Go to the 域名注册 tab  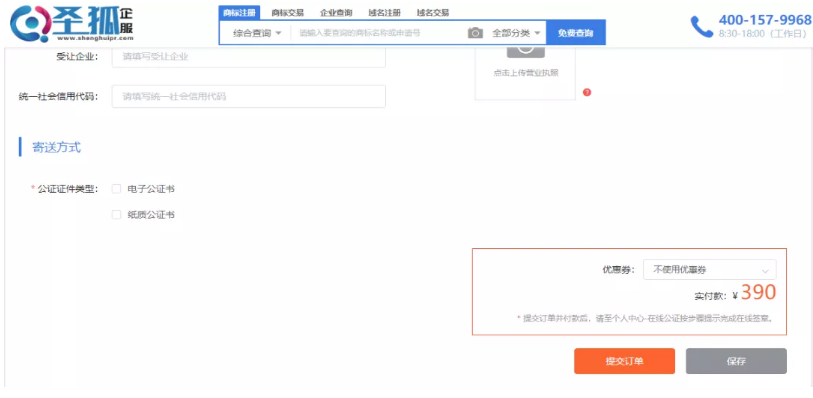(x=384, y=13)
